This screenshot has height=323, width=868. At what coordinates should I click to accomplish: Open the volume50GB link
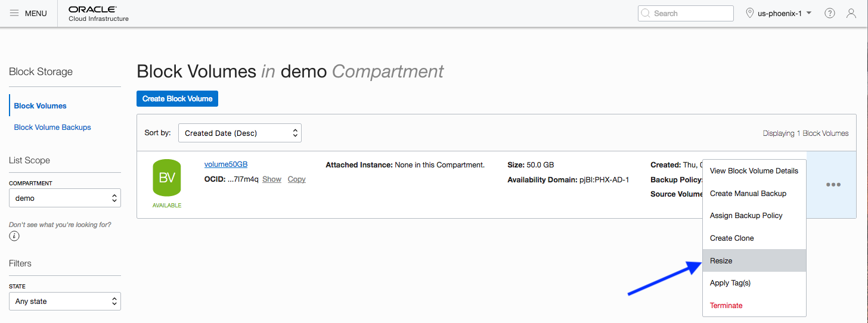(226, 164)
